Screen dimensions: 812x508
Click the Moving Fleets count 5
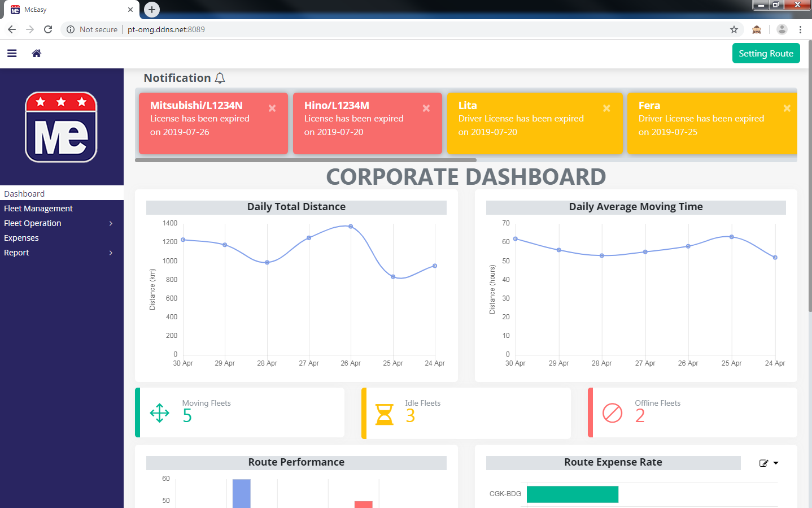[x=187, y=416]
